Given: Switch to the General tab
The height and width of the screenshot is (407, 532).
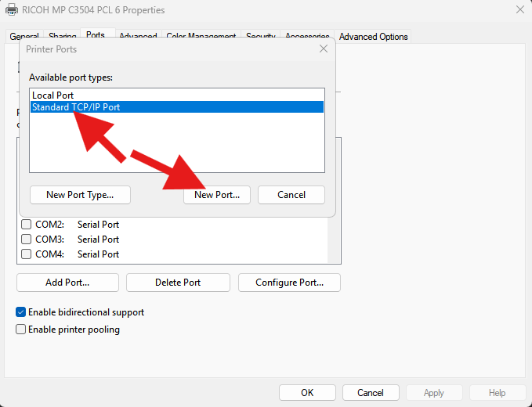Looking at the screenshot, I should (24, 36).
